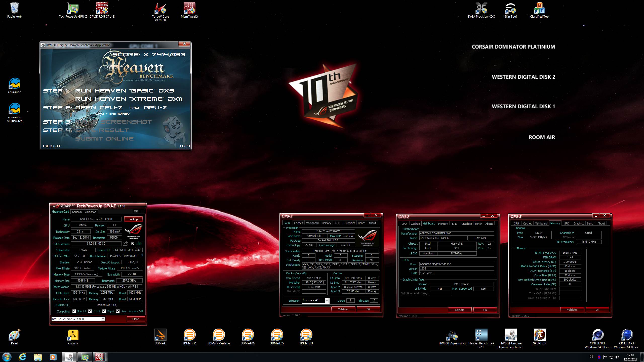Open the Caches tab in the CPU-Z CPU window
The width and height of the screenshot is (644, 362).
click(x=299, y=223)
